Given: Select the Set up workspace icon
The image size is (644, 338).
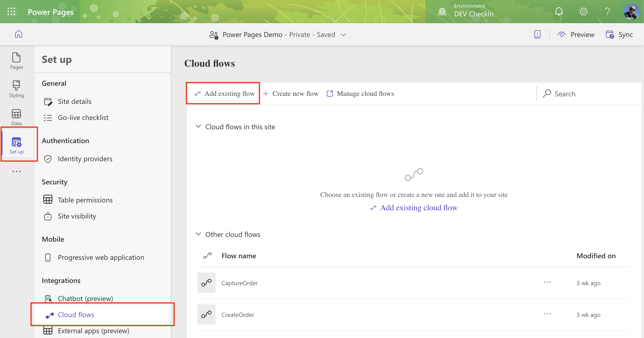Looking at the screenshot, I should pyautogui.click(x=16, y=144).
